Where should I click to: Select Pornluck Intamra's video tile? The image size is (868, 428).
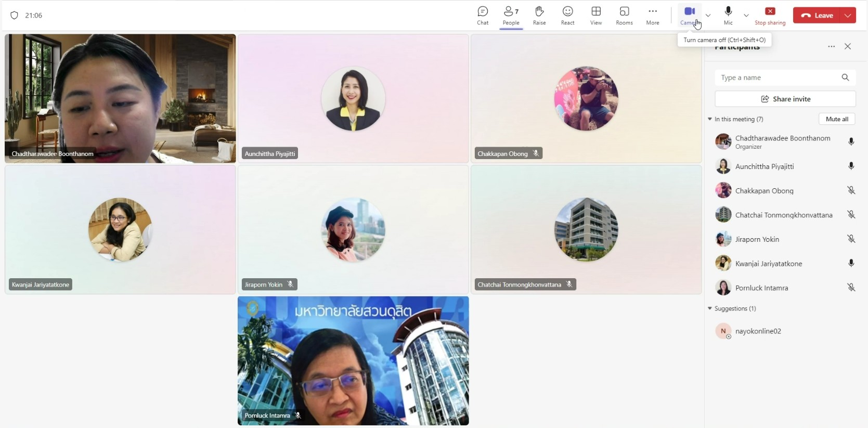tap(353, 360)
